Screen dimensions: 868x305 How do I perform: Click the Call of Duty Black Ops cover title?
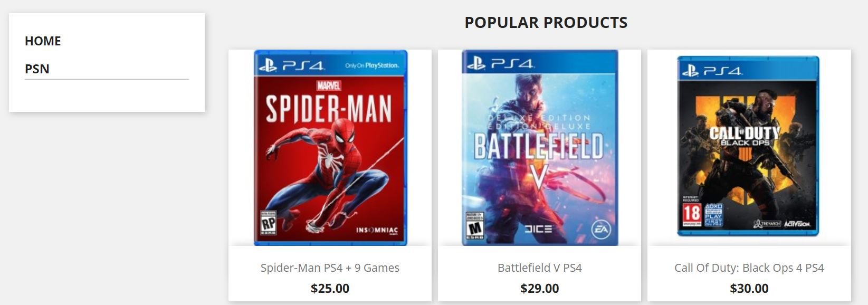point(744,135)
